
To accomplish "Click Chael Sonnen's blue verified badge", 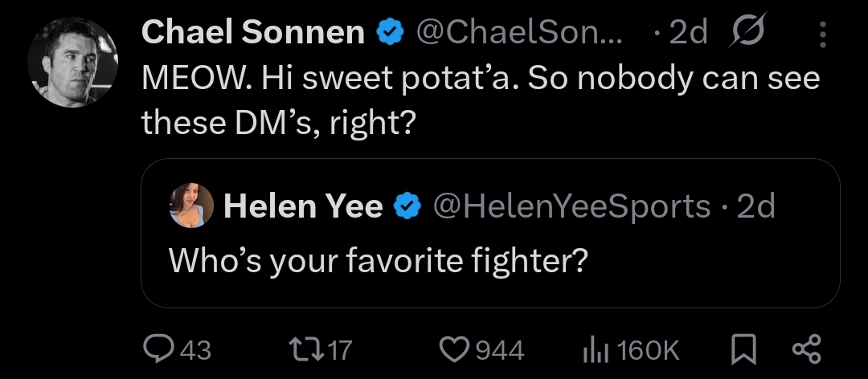I will tap(391, 32).
